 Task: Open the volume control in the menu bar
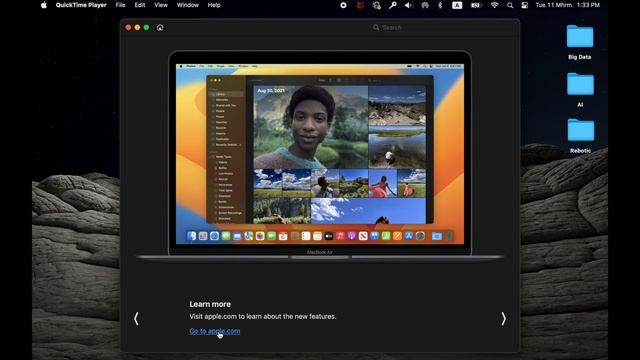click(409, 5)
